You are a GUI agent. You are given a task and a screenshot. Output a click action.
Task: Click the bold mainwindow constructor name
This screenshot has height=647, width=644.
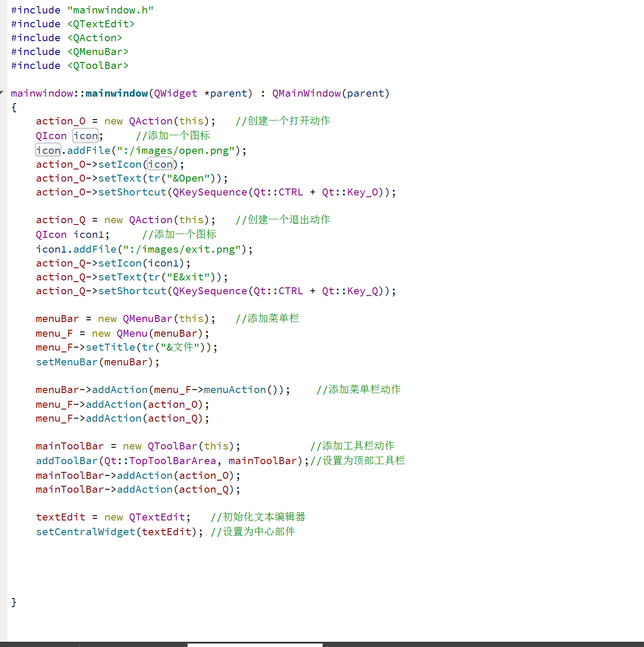[117, 93]
